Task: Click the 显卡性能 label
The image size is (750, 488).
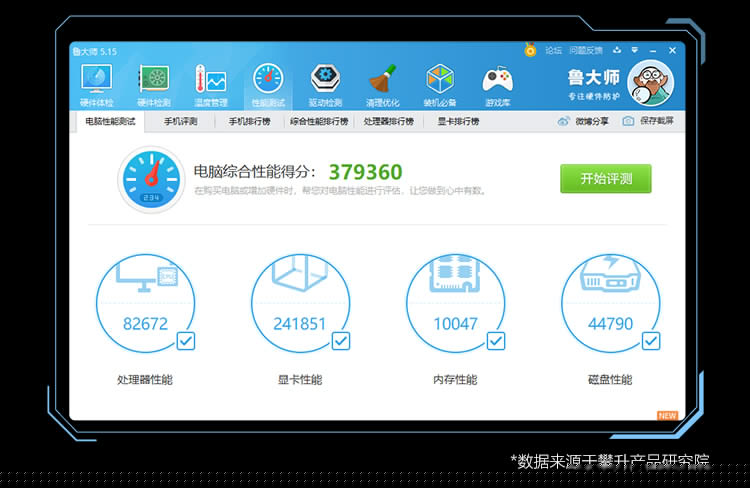Action: click(x=300, y=379)
